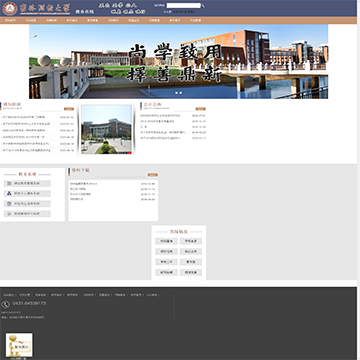Click the More button of 公示公告 section
The image size is (360, 360).
pyautogui.click(x=201, y=109)
